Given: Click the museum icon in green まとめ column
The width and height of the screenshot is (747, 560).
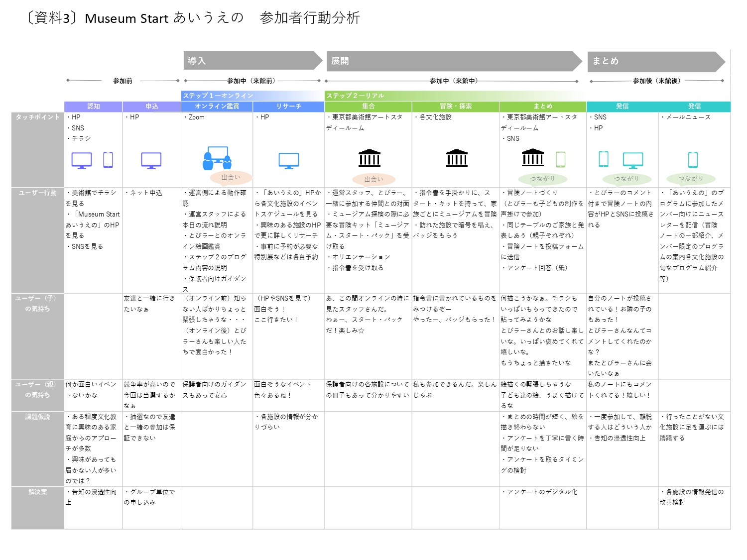Looking at the screenshot, I should point(532,157).
